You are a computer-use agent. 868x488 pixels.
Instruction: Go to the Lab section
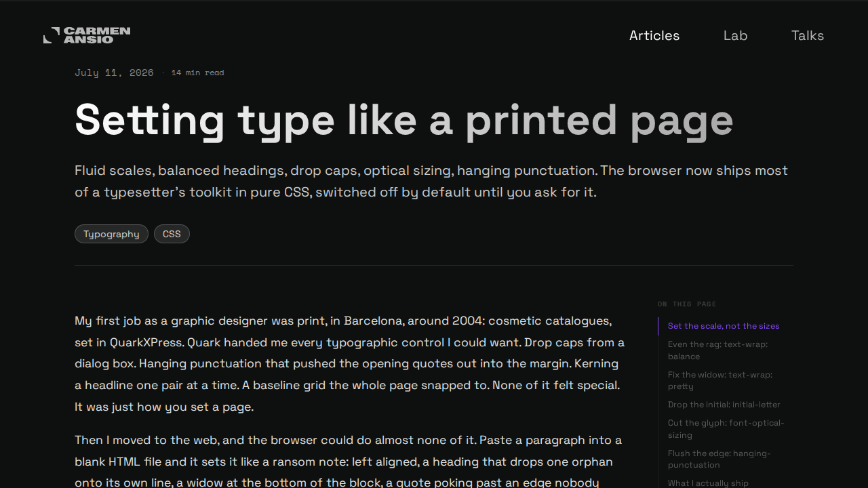pyautogui.click(x=735, y=36)
